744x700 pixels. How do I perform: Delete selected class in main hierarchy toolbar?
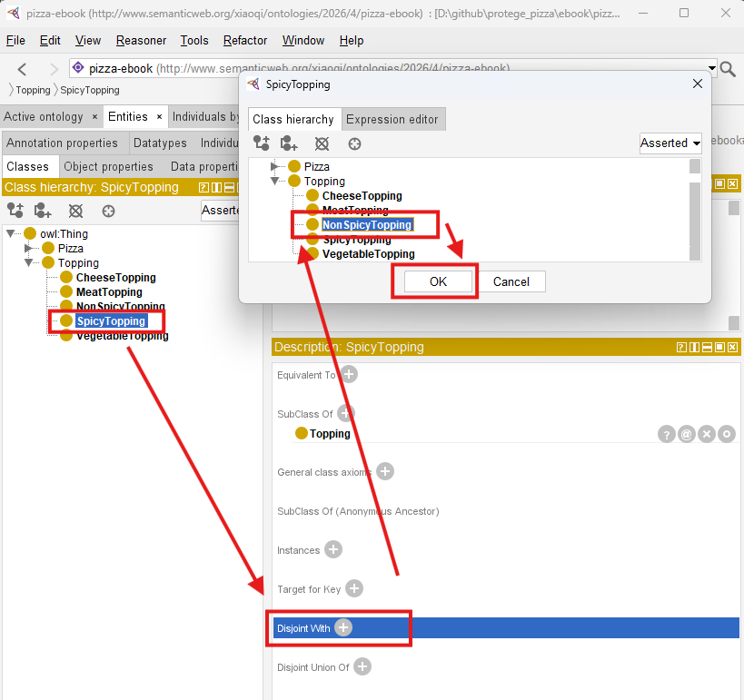(x=75, y=211)
